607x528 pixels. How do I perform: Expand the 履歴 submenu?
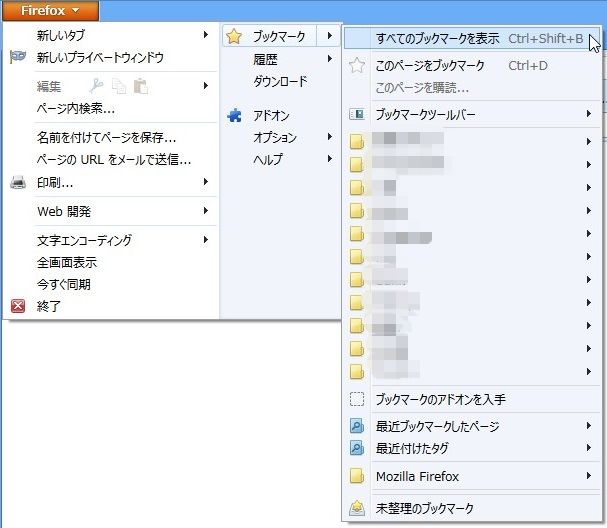coord(330,59)
